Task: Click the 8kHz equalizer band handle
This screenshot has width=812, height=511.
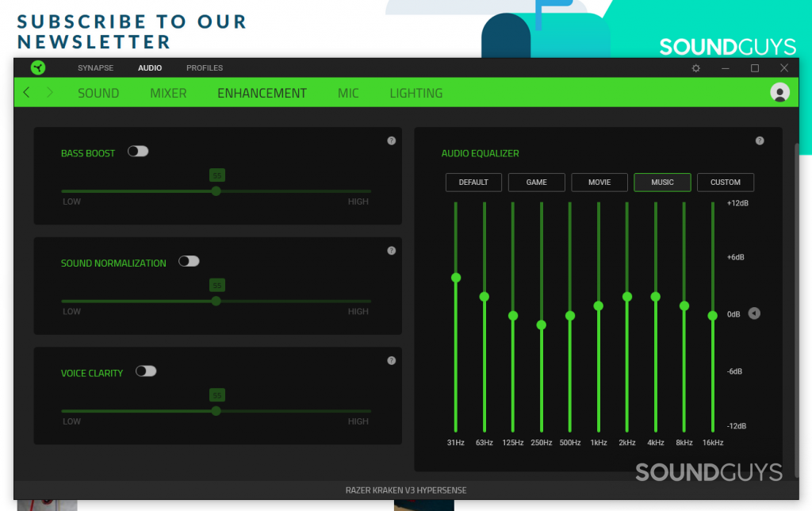Action: click(684, 305)
